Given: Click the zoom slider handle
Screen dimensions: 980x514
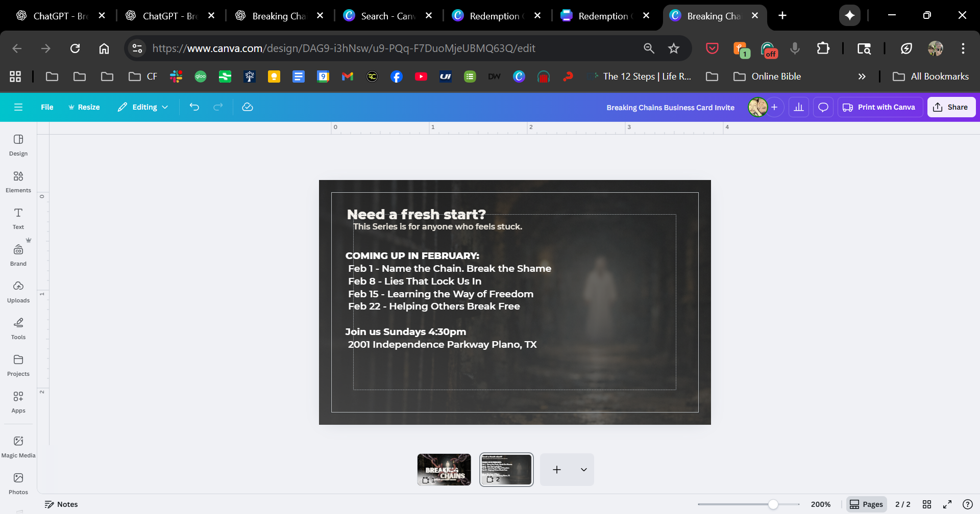Looking at the screenshot, I should (773, 504).
